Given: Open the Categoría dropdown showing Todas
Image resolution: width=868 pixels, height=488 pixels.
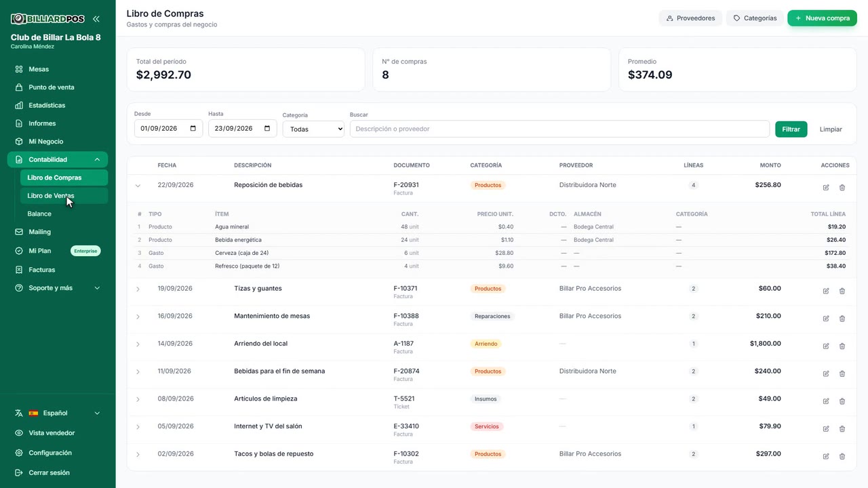Looking at the screenshot, I should [x=313, y=129].
